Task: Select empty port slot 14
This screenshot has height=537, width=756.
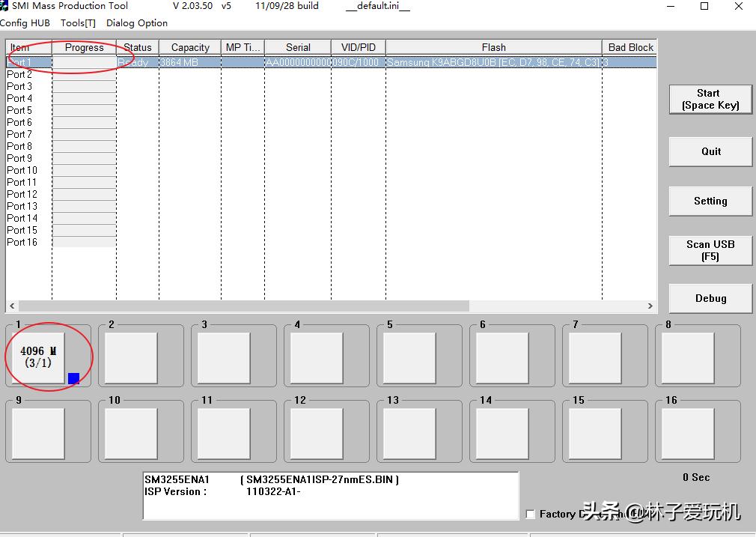Action: 502,433
